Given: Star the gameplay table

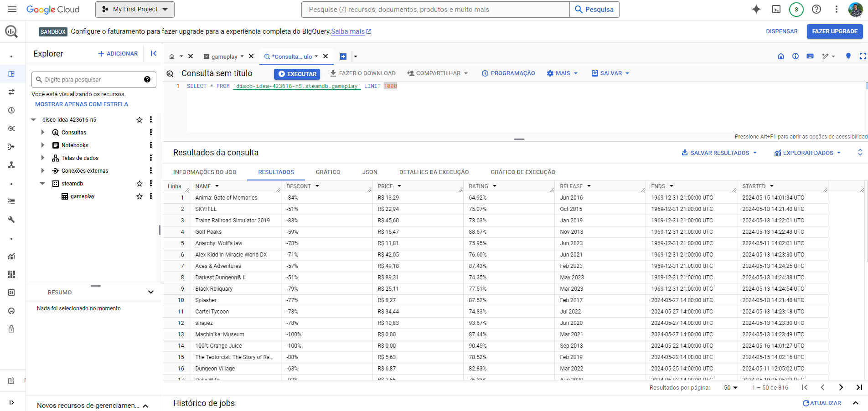Looking at the screenshot, I should tap(139, 196).
